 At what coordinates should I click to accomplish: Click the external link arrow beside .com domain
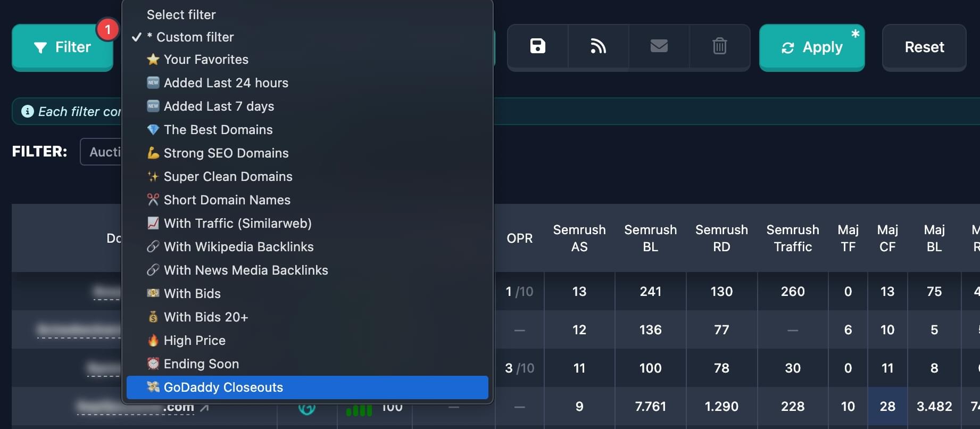[204, 408]
